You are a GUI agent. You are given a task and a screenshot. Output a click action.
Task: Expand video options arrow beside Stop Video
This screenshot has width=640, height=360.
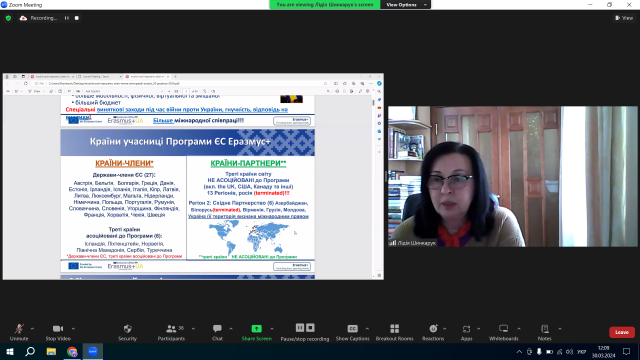tap(73, 329)
